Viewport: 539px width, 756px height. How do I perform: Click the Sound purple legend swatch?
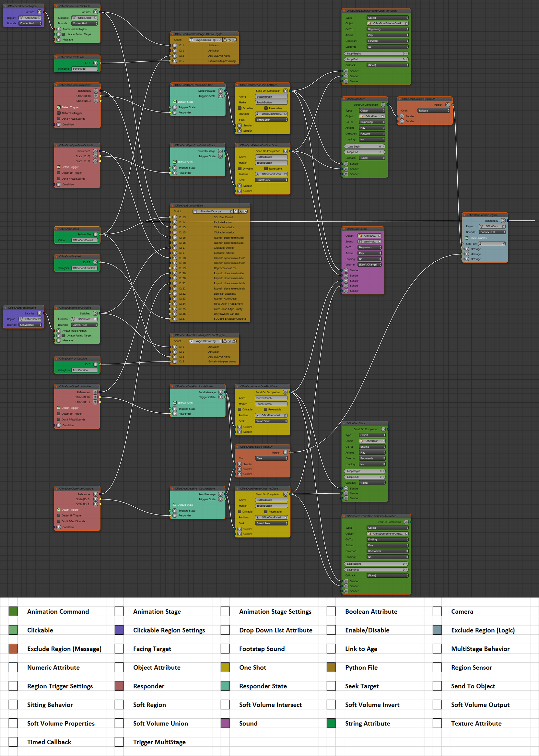(x=225, y=723)
